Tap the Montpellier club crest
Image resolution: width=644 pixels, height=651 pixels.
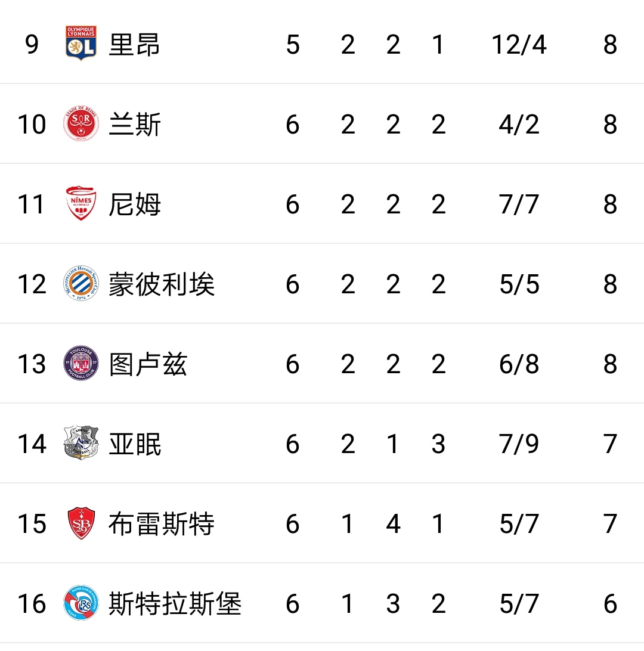click(81, 284)
